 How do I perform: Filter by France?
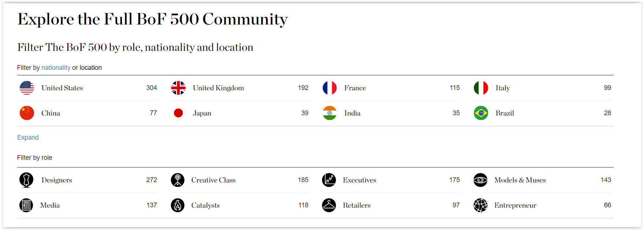391,88
